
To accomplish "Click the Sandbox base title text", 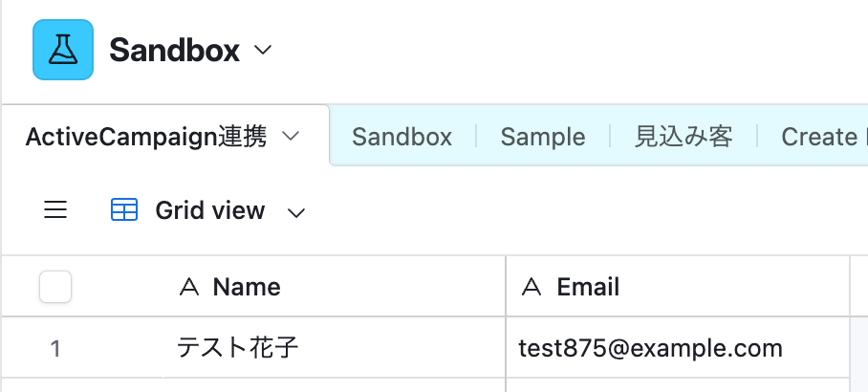I will (175, 50).
